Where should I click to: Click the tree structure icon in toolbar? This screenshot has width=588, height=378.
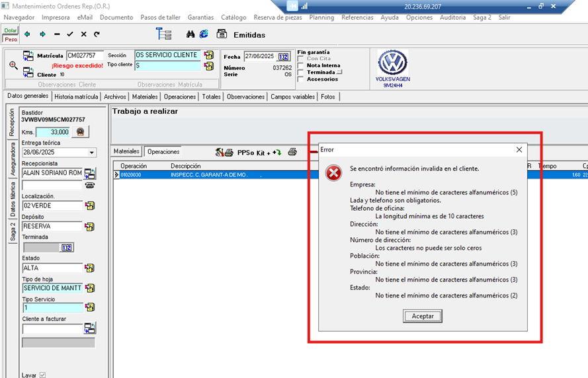tap(163, 34)
